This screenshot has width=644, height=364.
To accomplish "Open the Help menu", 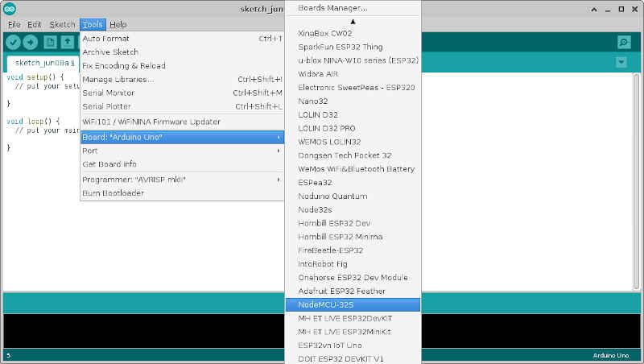I will pyautogui.click(x=118, y=25).
